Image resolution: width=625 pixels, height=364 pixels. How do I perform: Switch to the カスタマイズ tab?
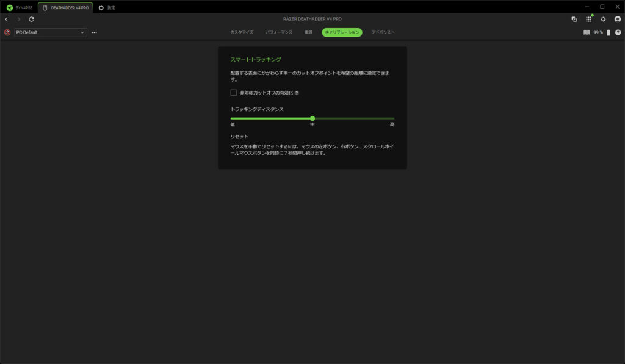coord(242,32)
